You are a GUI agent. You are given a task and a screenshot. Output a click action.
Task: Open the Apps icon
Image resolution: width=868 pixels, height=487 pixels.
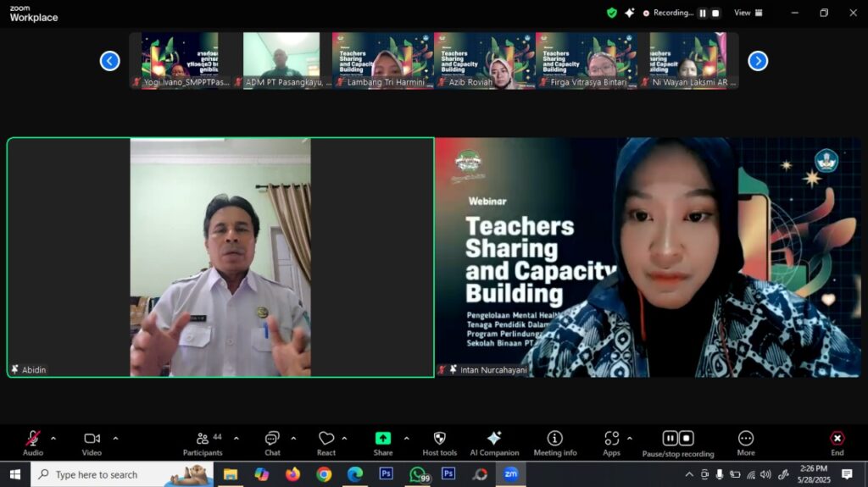611,439
